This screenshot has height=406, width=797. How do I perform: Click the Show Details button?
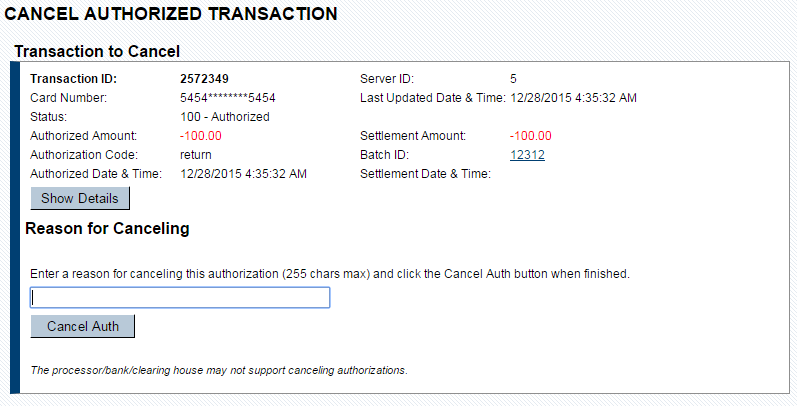pos(80,198)
